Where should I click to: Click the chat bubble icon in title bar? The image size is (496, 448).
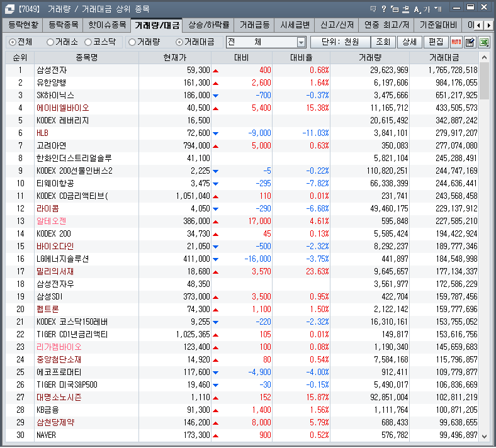click(x=373, y=9)
